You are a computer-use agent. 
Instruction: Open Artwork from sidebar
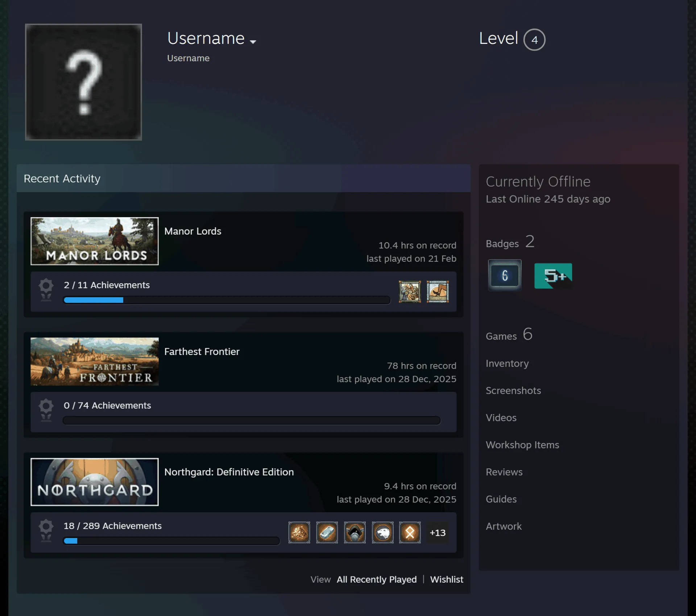504,526
